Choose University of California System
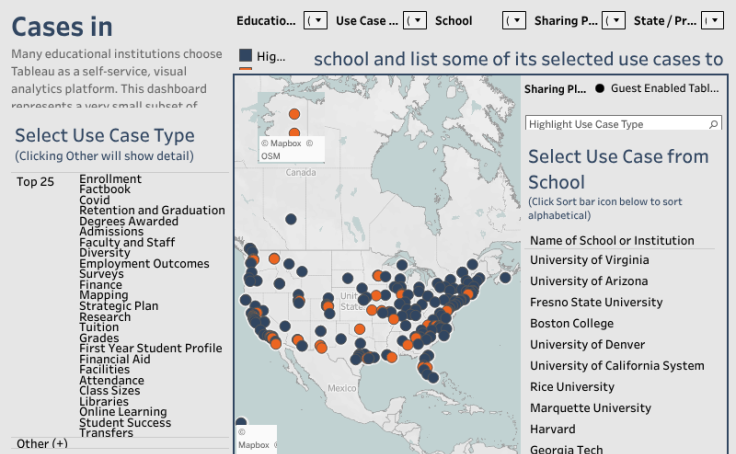The width and height of the screenshot is (736, 454). coord(617,366)
